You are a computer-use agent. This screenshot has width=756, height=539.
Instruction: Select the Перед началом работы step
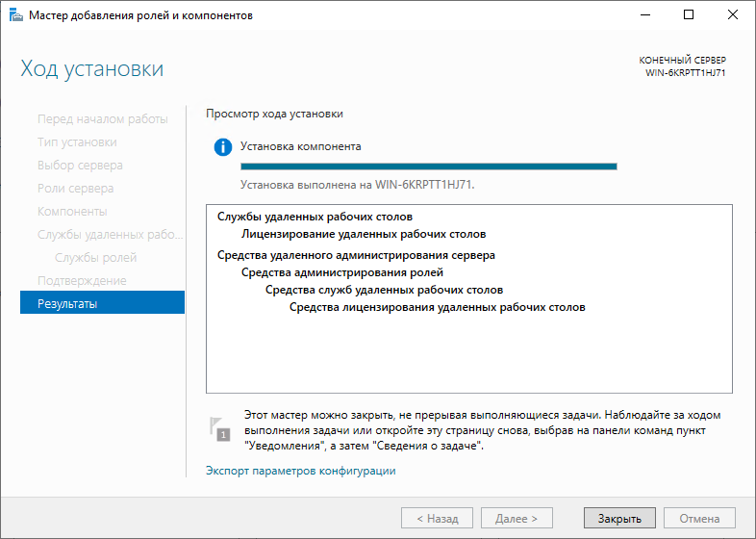(x=103, y=119)
